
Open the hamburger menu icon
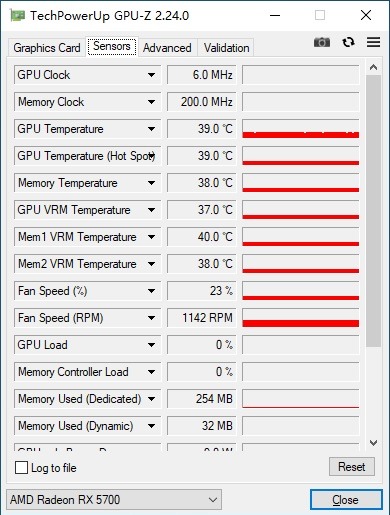point(373,42)
